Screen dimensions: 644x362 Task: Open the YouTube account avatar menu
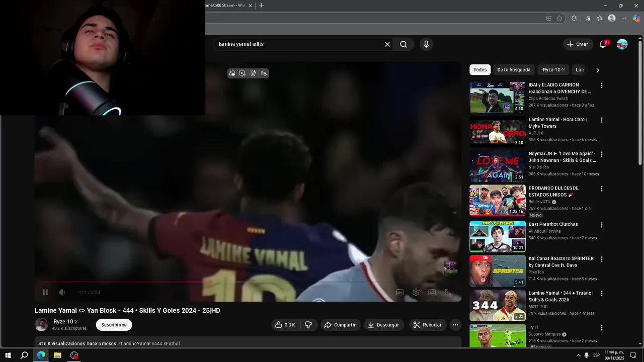coord(622,44)
